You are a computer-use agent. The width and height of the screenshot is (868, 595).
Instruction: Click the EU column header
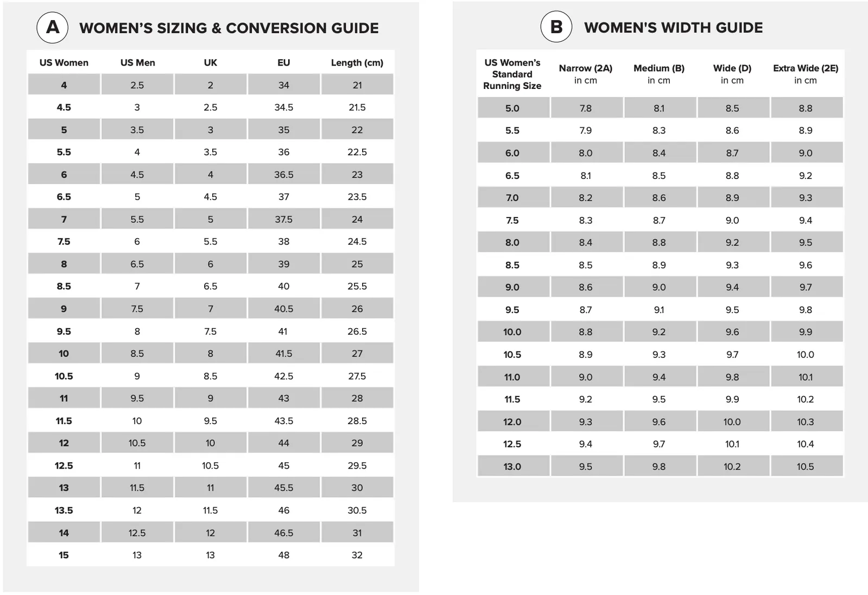pyautogui.click(x=284, y=62)
